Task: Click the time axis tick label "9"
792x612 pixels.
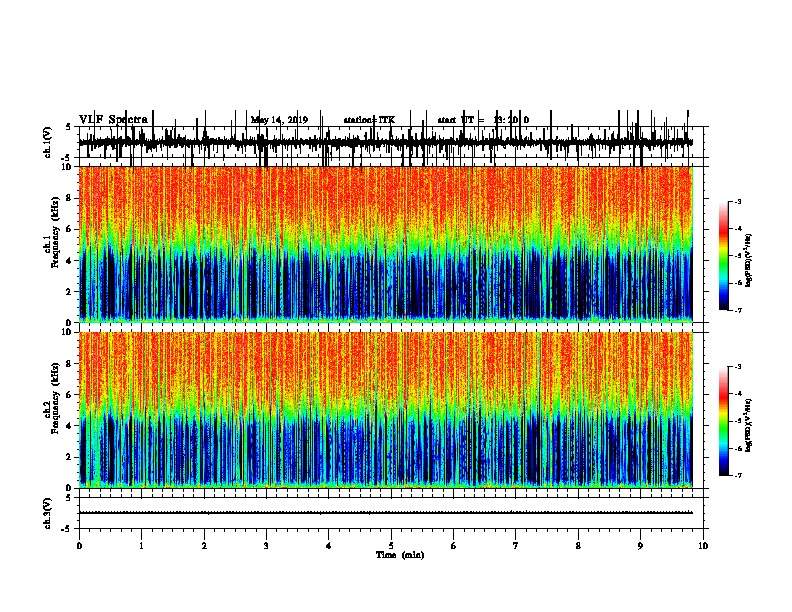Action: 640,546
